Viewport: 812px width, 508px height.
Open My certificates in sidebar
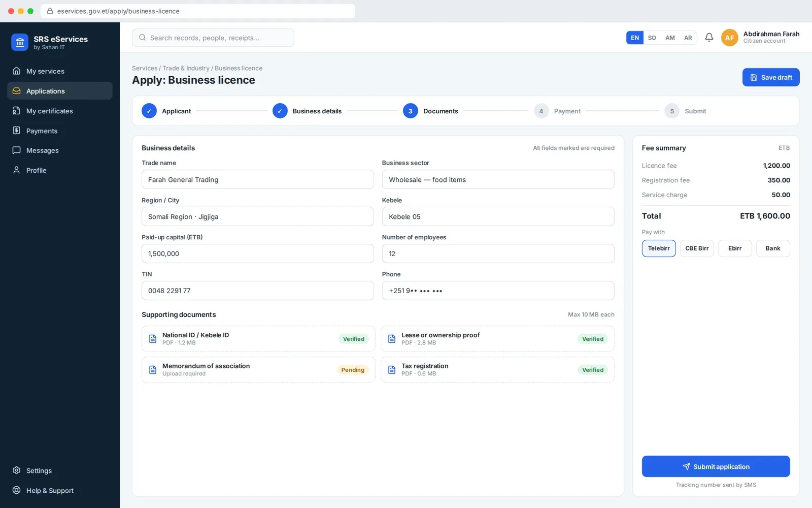tap(60, 111)
